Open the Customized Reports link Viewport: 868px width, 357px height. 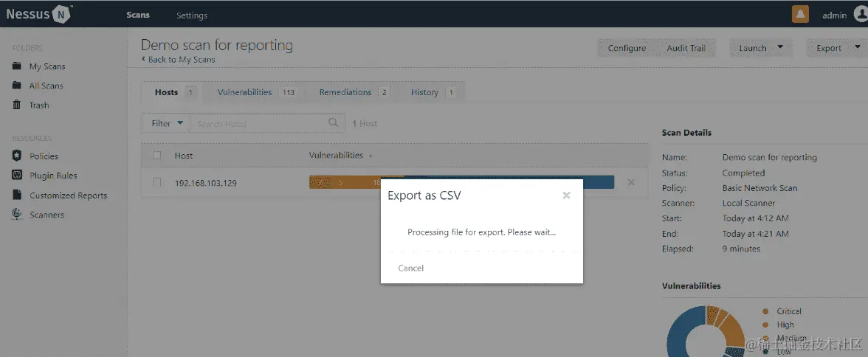click(x=68, y=195)
